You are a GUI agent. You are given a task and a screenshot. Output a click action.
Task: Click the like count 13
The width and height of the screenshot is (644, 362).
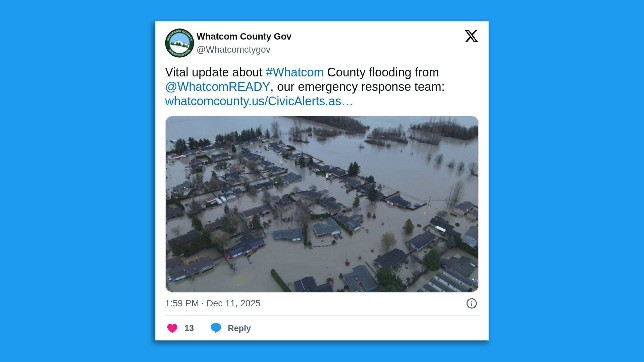(x=189, y=328)
